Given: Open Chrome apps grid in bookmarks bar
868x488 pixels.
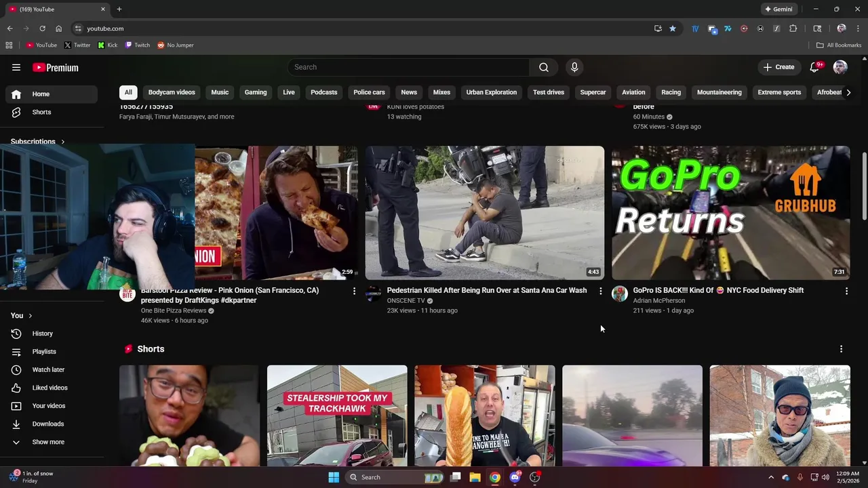Looking at the screenshot, I should point(9,45).
